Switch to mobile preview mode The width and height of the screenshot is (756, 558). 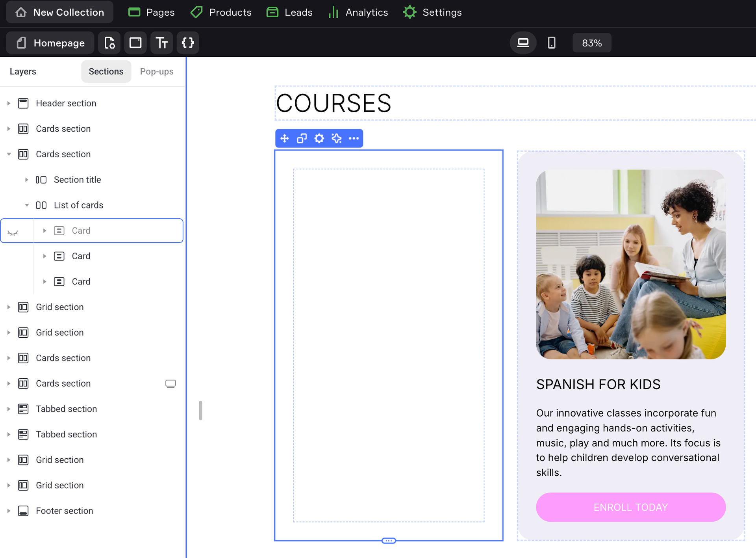point(552,43)
